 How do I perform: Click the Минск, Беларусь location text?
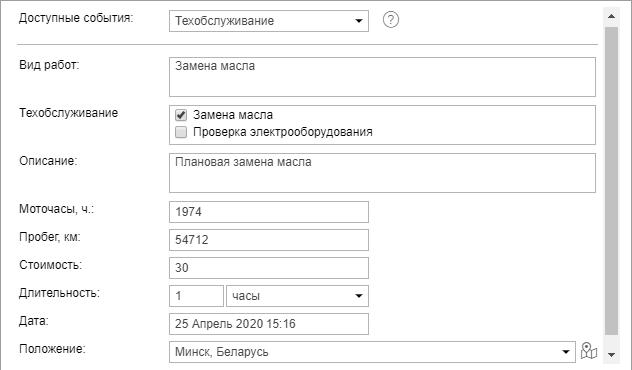coord(222,352)
